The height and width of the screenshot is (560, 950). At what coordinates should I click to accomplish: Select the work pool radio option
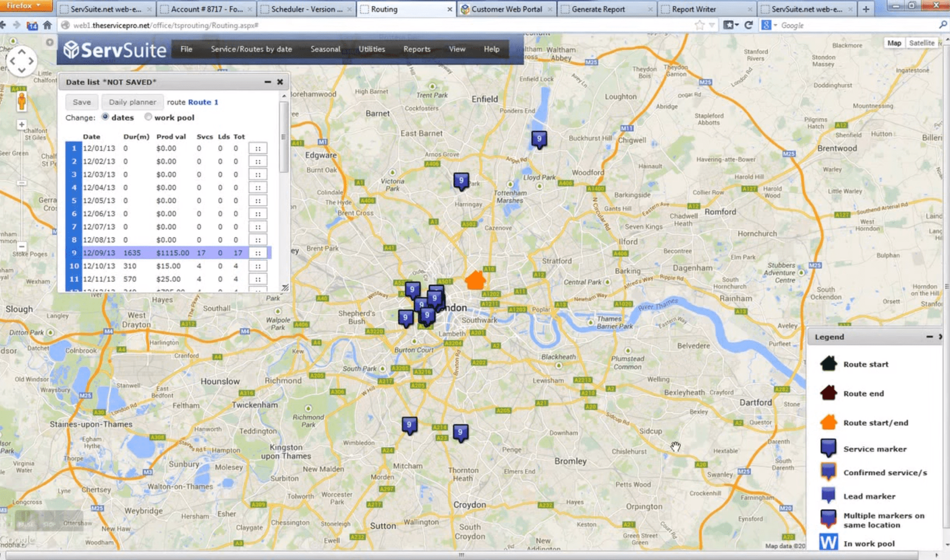[x=148, y=117]
